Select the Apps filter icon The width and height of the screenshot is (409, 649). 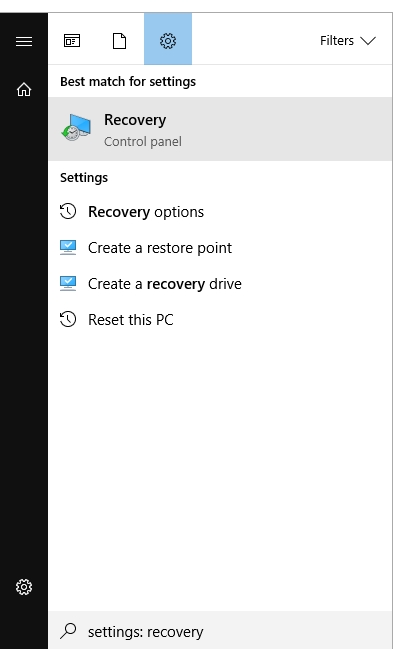pyautogui.click(x=72, y=41)
